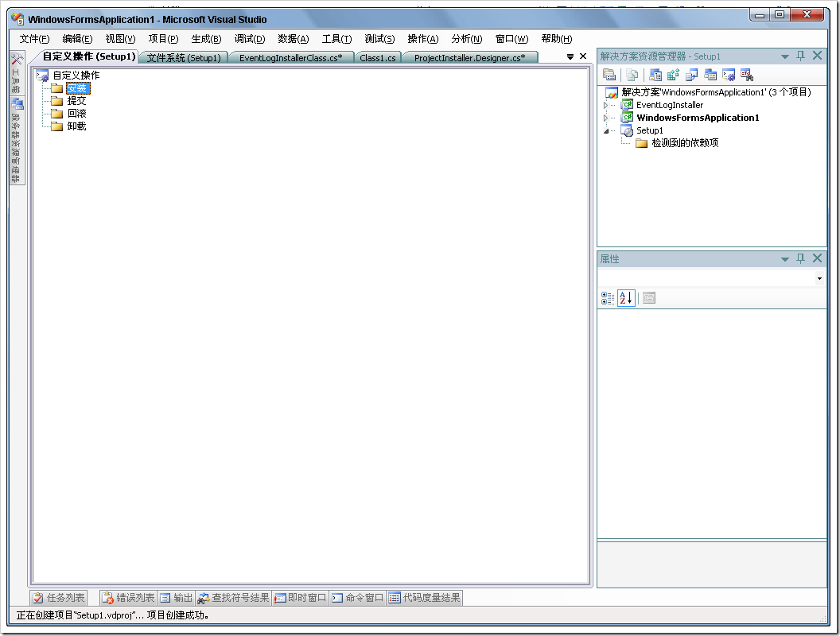This screenshot has height=636, width=840.
Task: Switch to the ProjectInstaller.Designer.cs tab
Action: (x=469, y=58)
